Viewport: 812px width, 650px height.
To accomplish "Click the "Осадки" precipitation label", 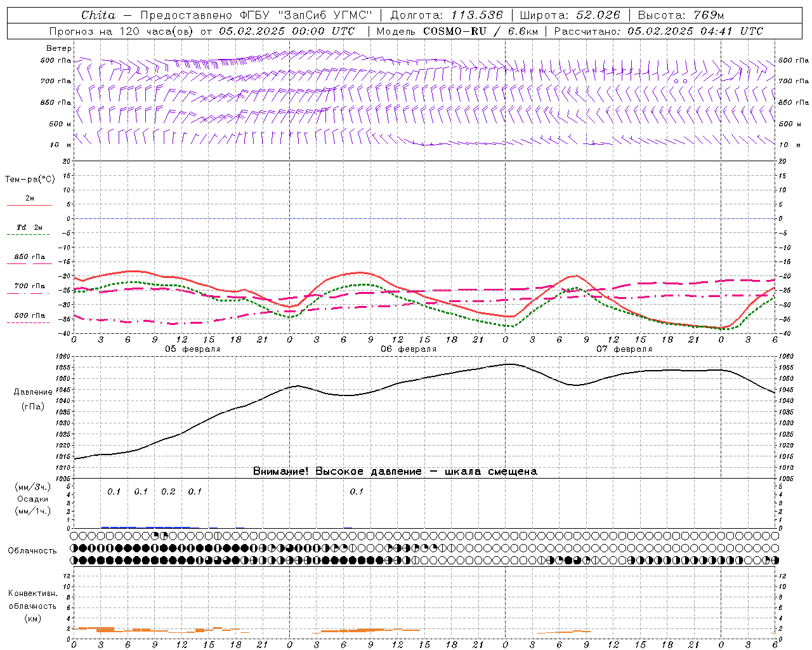I will point(33,499).
